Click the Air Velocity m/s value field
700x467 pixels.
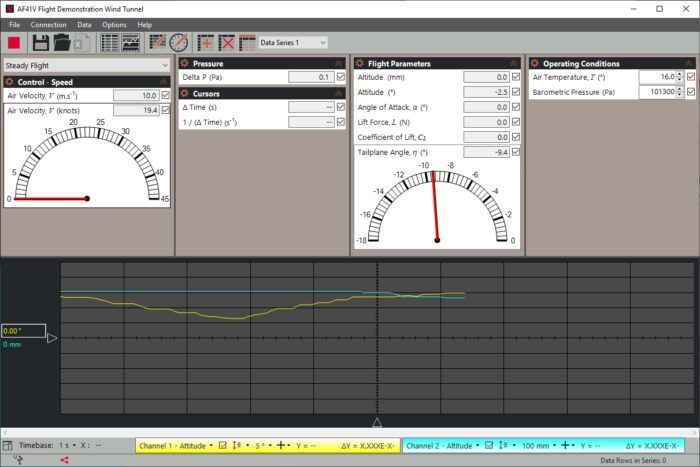pos(136,95)
